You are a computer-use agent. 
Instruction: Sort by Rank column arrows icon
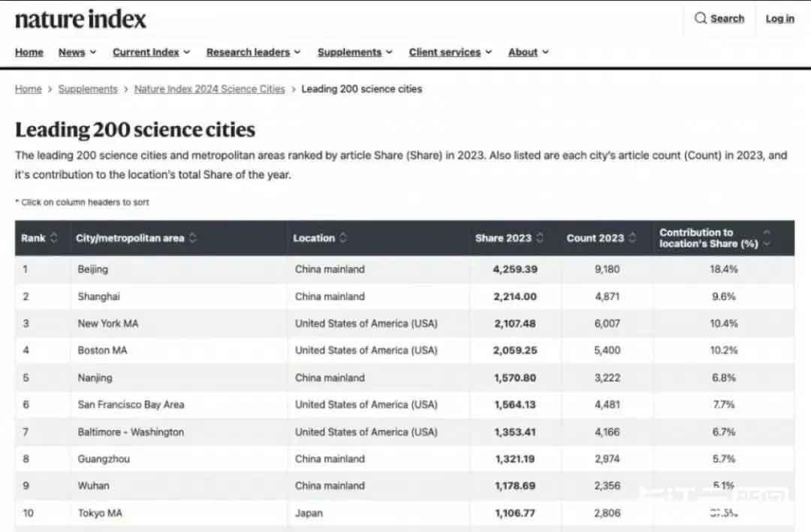tap(53, 238)
